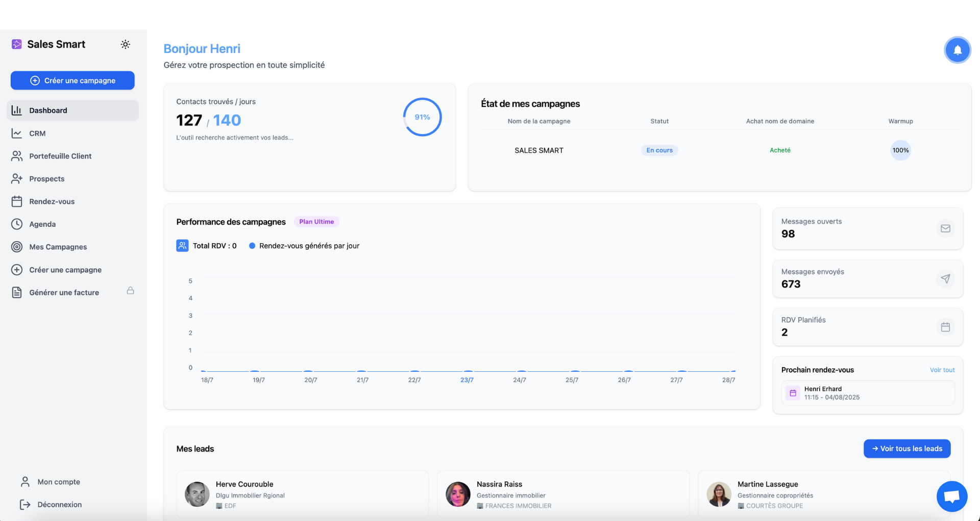Click the 673 Messages envoyés value
980x521 pixels.
click(x=791, y=284)
